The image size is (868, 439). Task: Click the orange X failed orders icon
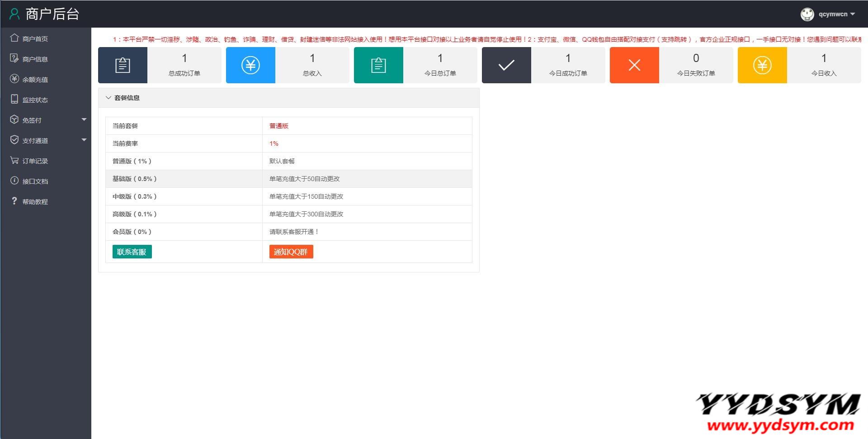coord(634,65)
